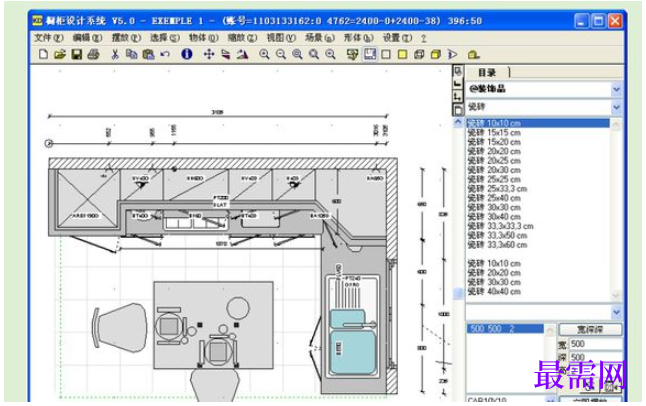The height and width of the screenshot is (406, 646).
Task: Click the new document icon
Action: coord(43,54)
